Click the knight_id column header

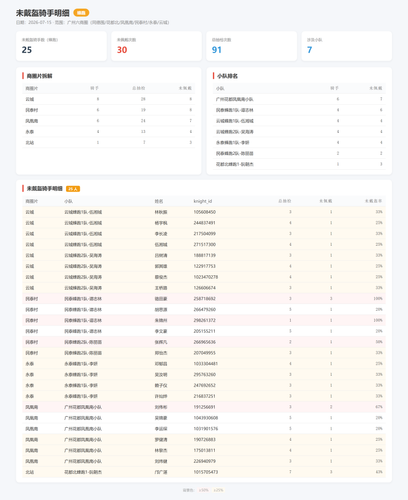(203, 201)
